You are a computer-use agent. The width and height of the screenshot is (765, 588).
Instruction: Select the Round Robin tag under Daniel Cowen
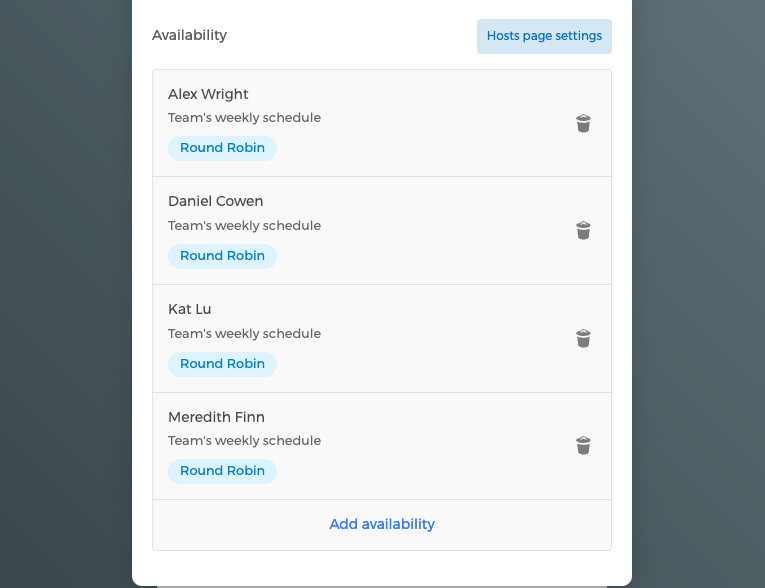tap(222, 256)
